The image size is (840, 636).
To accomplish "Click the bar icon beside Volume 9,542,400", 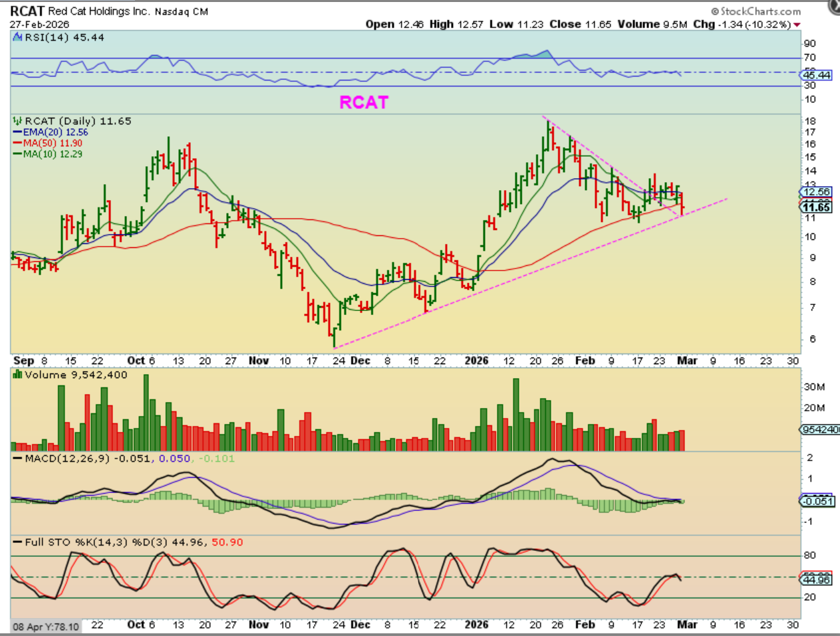I will (18, 375).
